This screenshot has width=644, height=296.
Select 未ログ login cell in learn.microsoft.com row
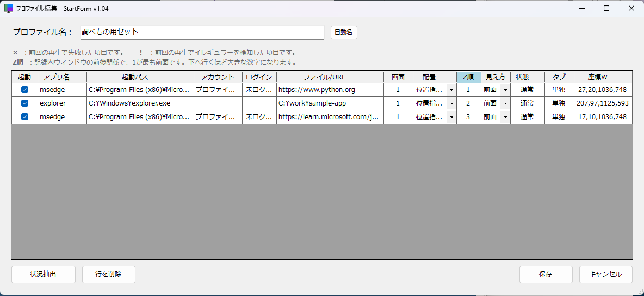tap(259, 117)
